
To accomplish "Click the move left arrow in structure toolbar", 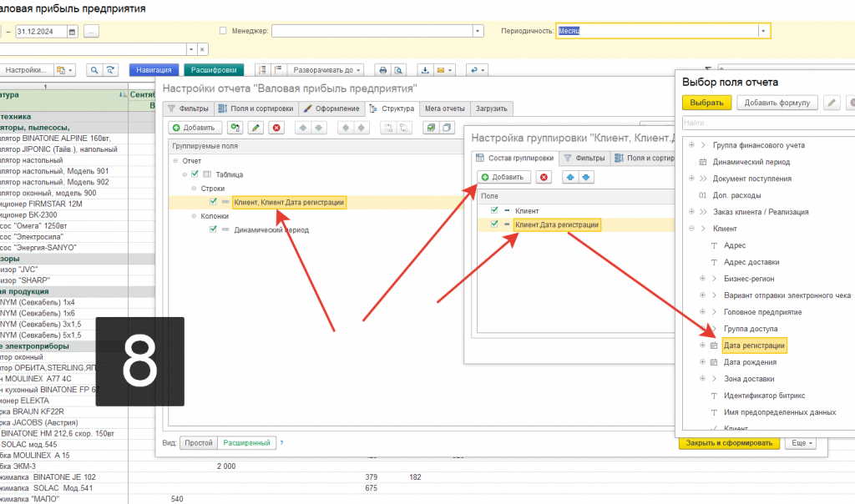I will (345, 128).
